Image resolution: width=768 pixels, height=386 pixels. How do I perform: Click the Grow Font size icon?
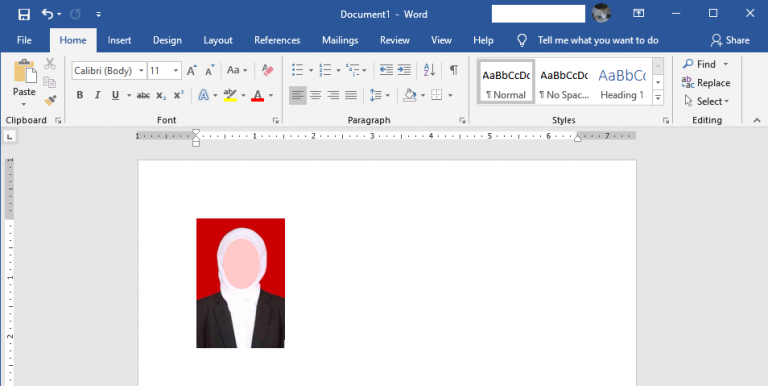click(x=192, y=71)
